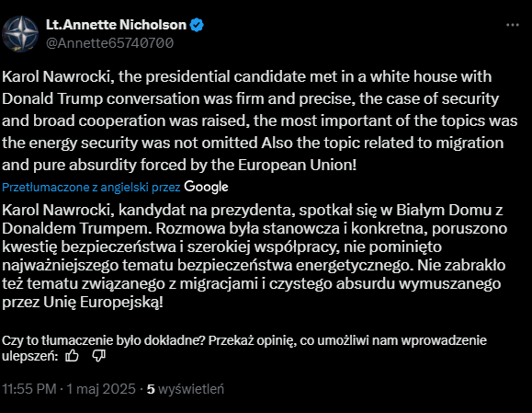
Task: Click the 'Czy to tłumaczenie było dokładne?' prompt
Action: 104,340
